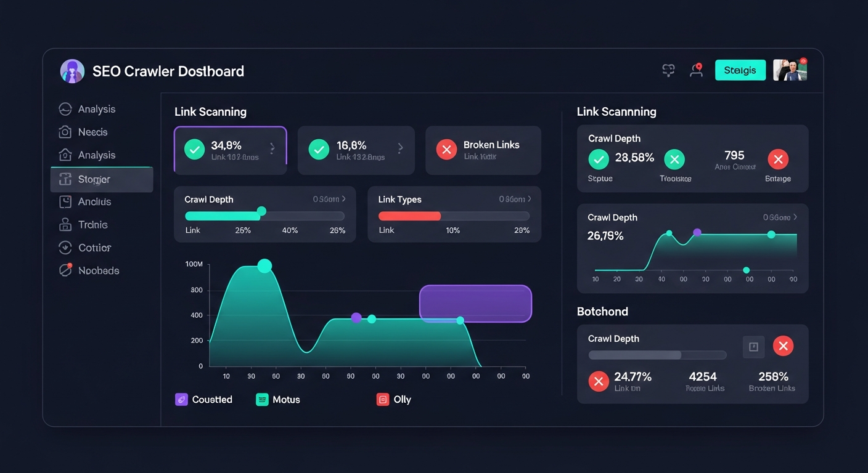Click the notifications bell icon in header

point(696,70)
